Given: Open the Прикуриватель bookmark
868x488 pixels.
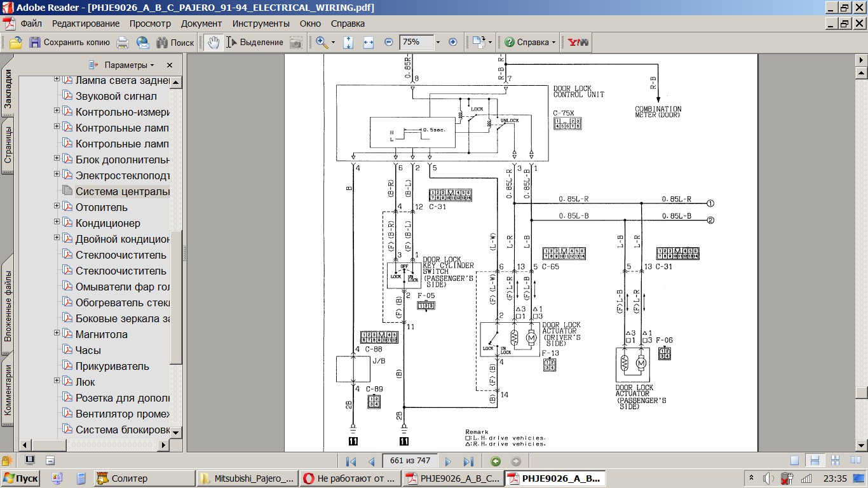Looking at the screenshot, I should pos(112,366).
